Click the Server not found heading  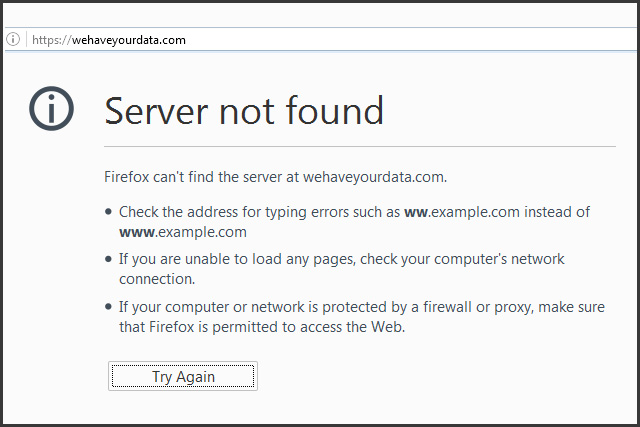(244, 110)
